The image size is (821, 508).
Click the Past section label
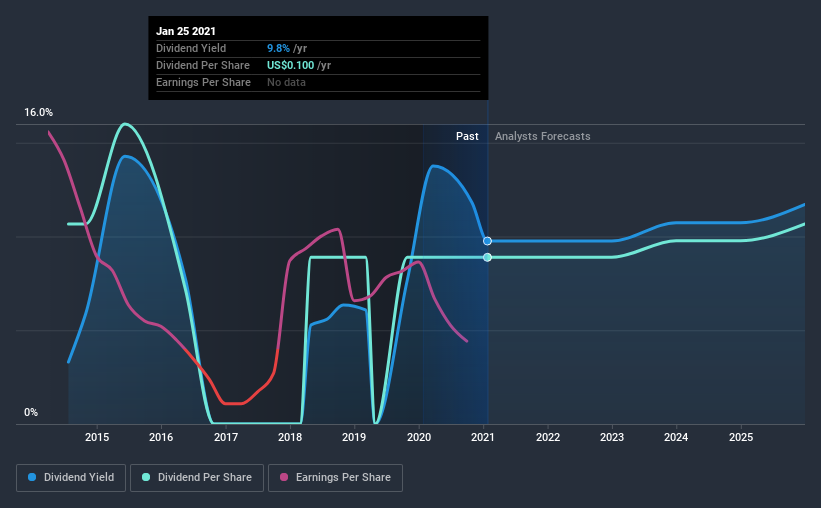[x=467, y=136]
